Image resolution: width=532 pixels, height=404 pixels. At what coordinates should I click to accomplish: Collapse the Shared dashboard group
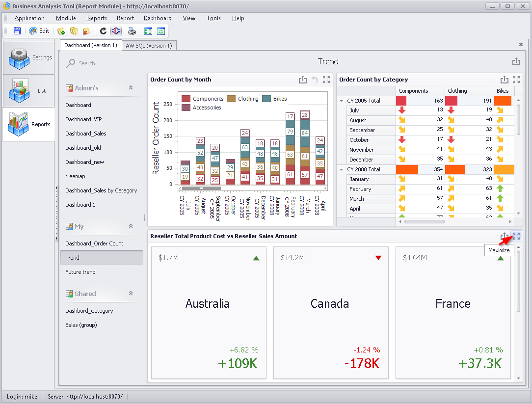coord(131,294)
